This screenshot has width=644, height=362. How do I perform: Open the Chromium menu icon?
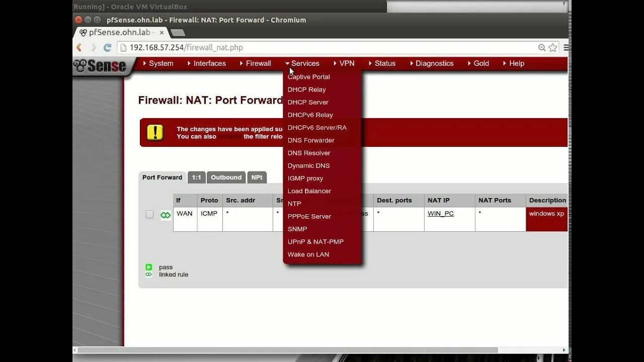point(566,47)
